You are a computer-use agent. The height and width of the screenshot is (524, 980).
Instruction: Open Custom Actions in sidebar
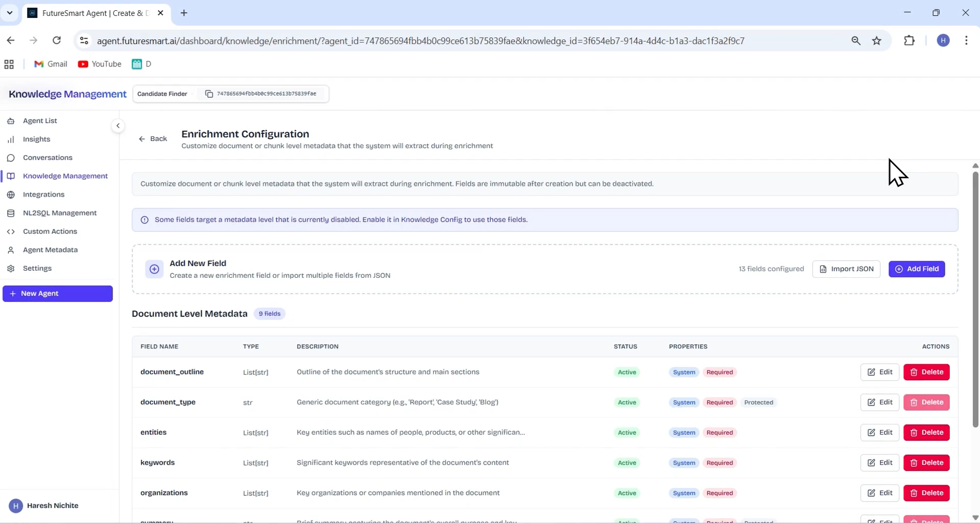coord(50,231)
